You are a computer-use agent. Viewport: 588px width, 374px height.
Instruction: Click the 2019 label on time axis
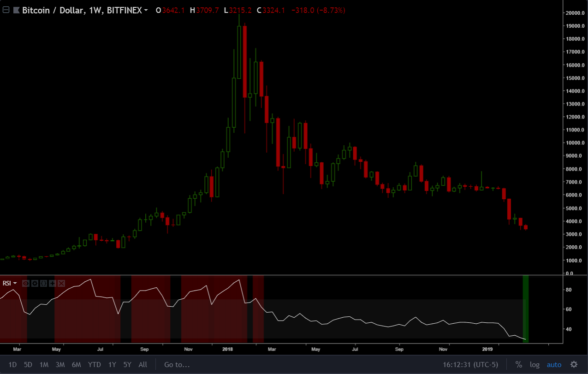(487, 350)
